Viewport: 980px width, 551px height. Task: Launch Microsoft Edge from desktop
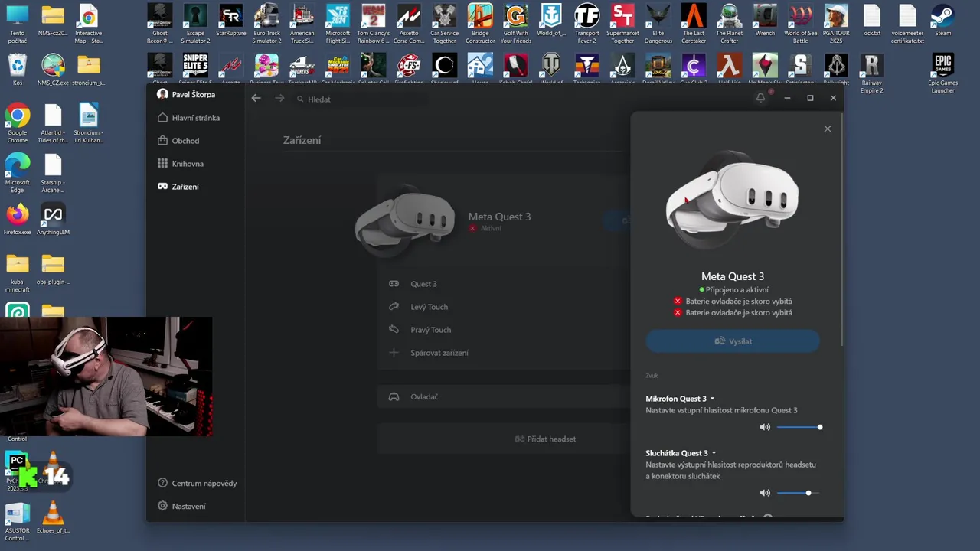(x=17, y=174)
